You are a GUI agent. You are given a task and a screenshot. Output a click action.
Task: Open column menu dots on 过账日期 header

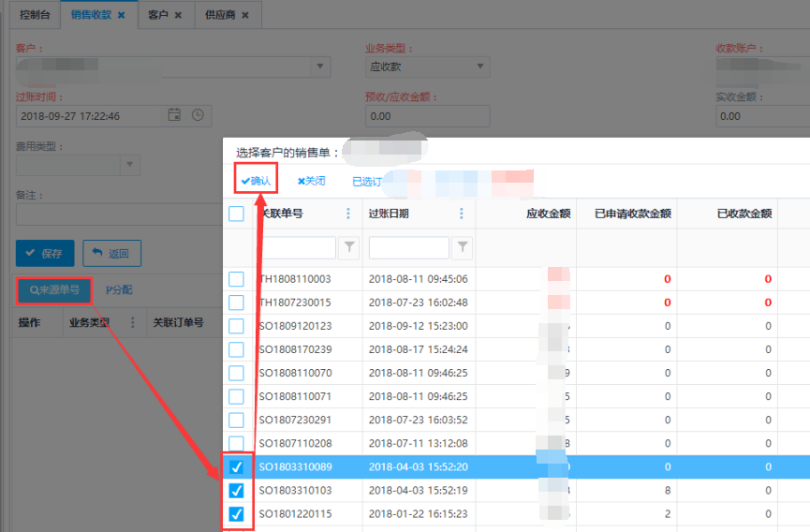pos(462,214)
